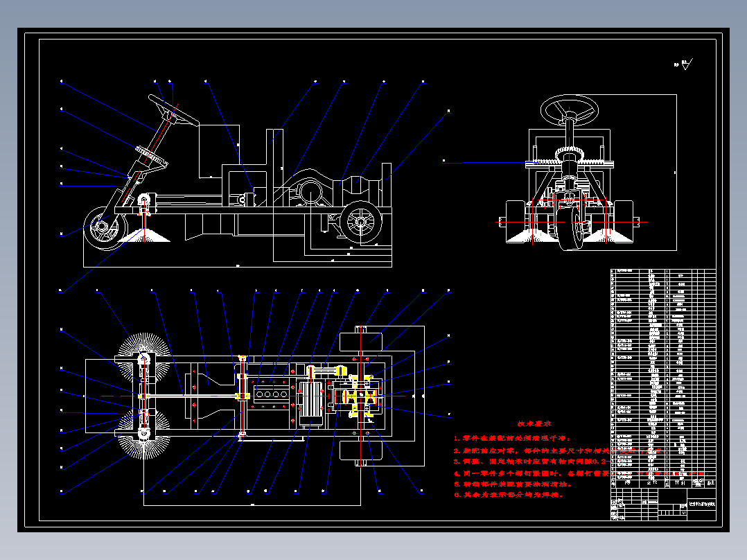
Task: Click the left wheel in the front view
Action: click(x=516, y=221)
